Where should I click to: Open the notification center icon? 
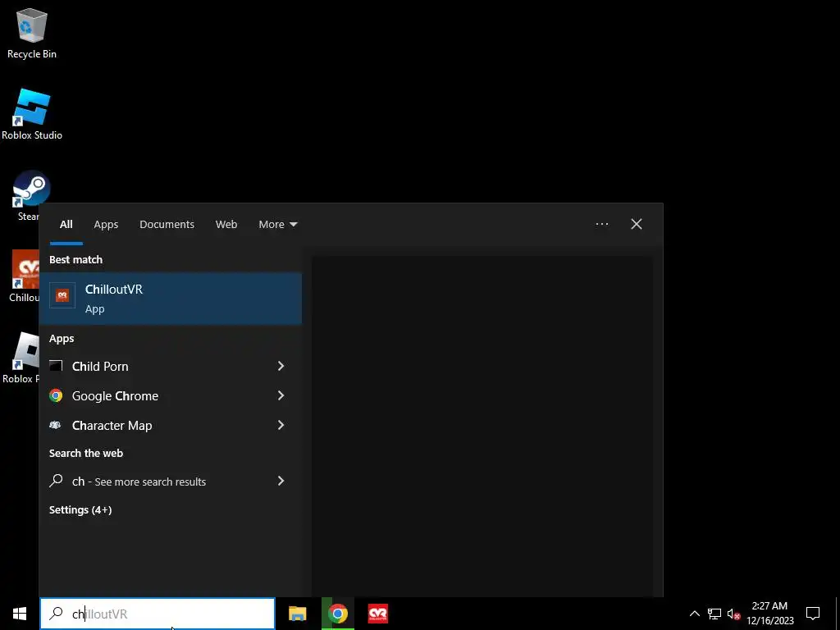(813, 614)
